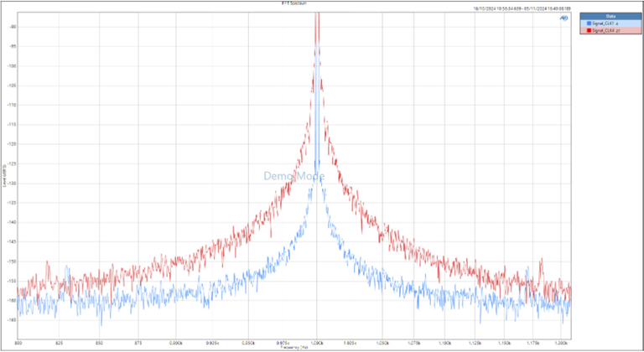Screen dimensions: 644x352
Task: Click the -110 level axis label
Action: (12, 105)
